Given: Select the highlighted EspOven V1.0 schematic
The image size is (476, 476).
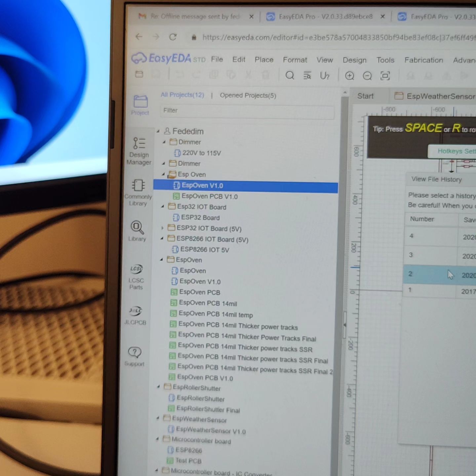Looking at the screenshot, I should [x=246, y=186].
